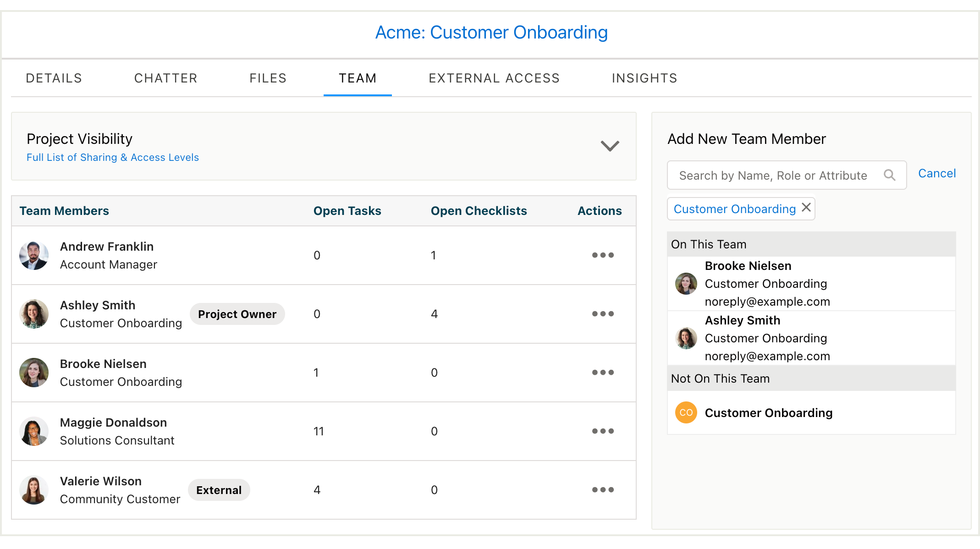Switch to the Details tab

54,78
